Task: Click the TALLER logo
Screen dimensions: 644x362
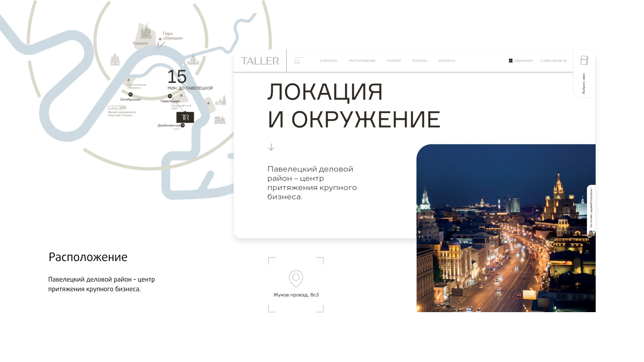Action: coord(260,61)
